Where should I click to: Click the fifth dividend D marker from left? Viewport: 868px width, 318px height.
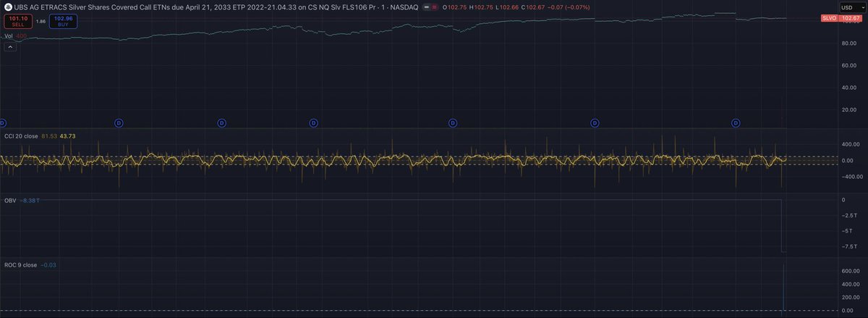(451, 123)
